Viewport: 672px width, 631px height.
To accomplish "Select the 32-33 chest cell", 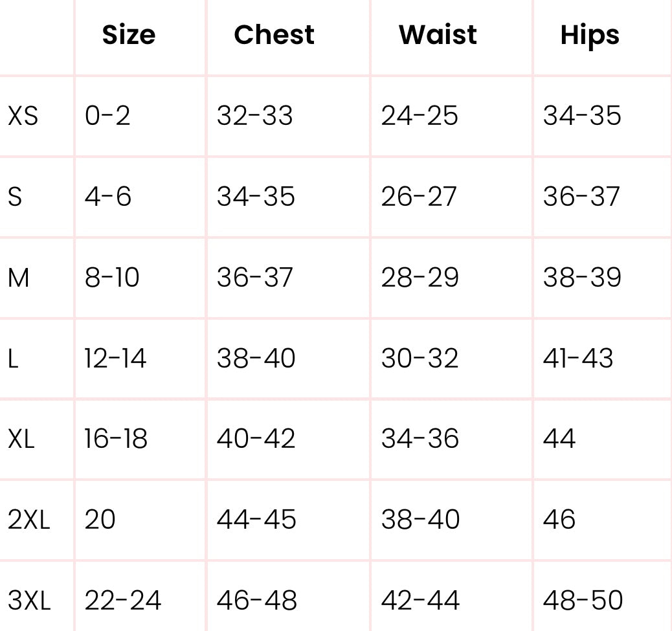I will [255, 116].
